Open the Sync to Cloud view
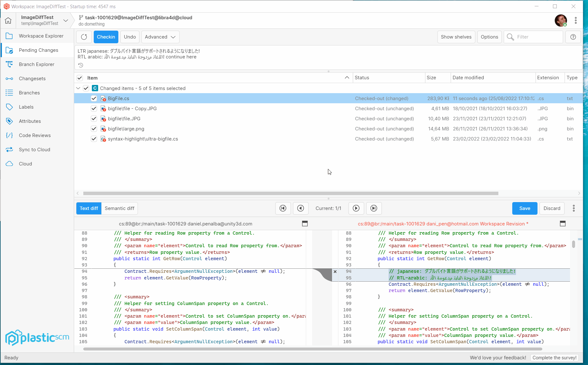 34,149
